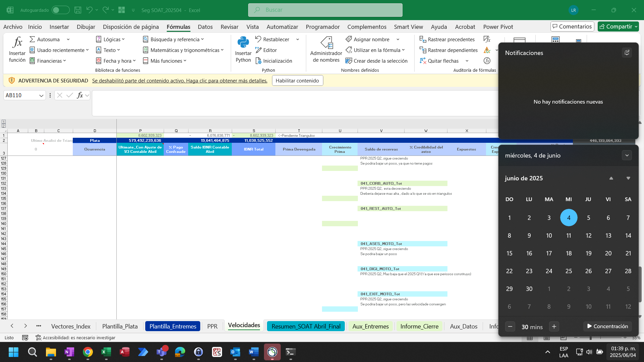Toggle the Autoguardado switch
Screen dimensions: 644x362
(x=60, y=10)
